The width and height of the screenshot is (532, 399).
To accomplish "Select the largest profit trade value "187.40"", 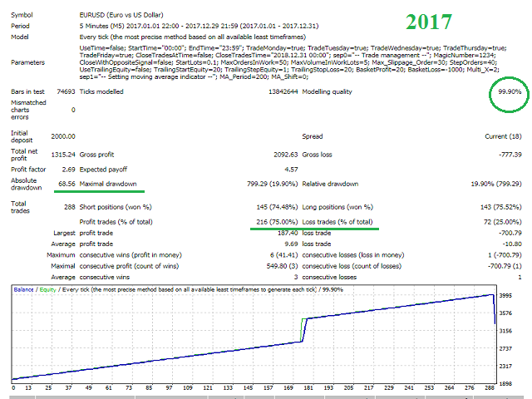I will (x=288, y=233).
